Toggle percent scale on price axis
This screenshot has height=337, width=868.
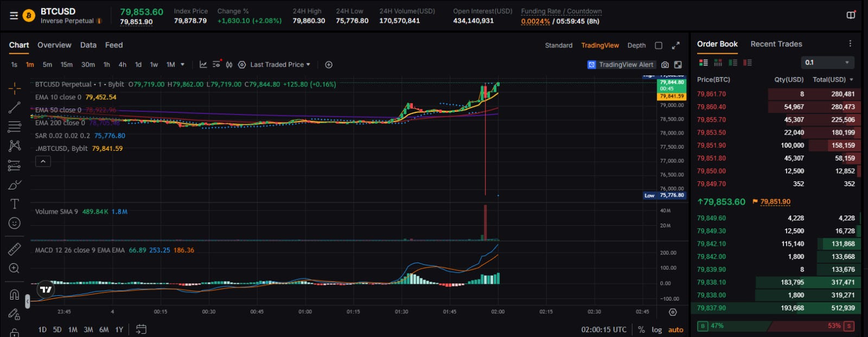point(641,329)
